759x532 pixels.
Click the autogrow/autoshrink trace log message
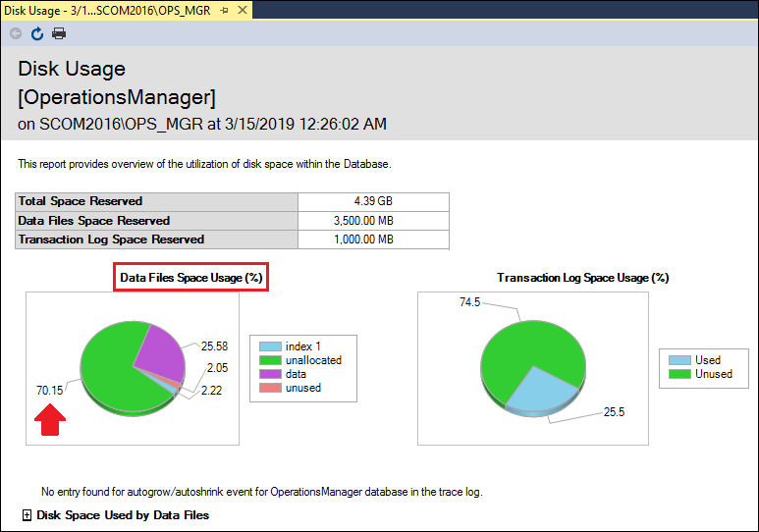(x=262, y=492)
